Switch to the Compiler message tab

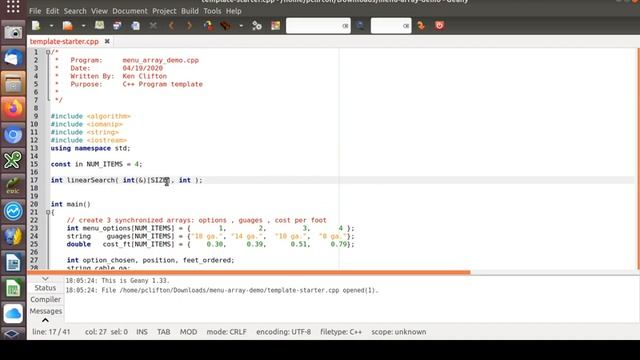click(45, 299)
